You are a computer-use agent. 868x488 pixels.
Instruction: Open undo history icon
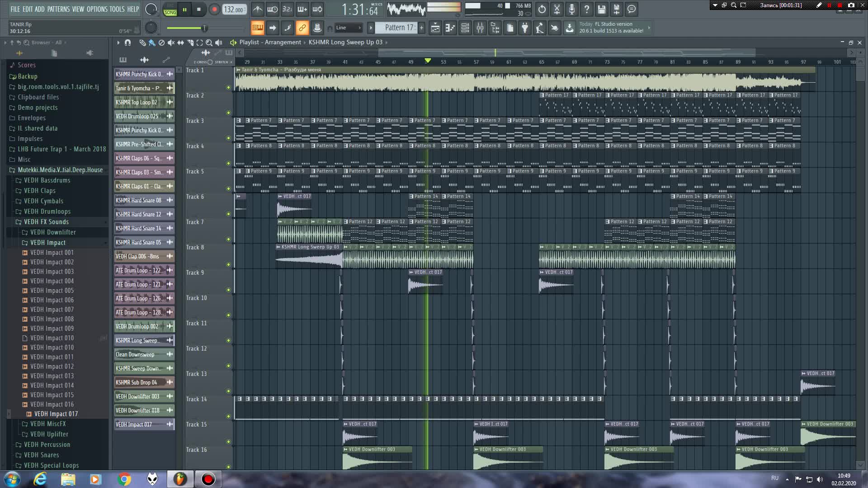542,9
